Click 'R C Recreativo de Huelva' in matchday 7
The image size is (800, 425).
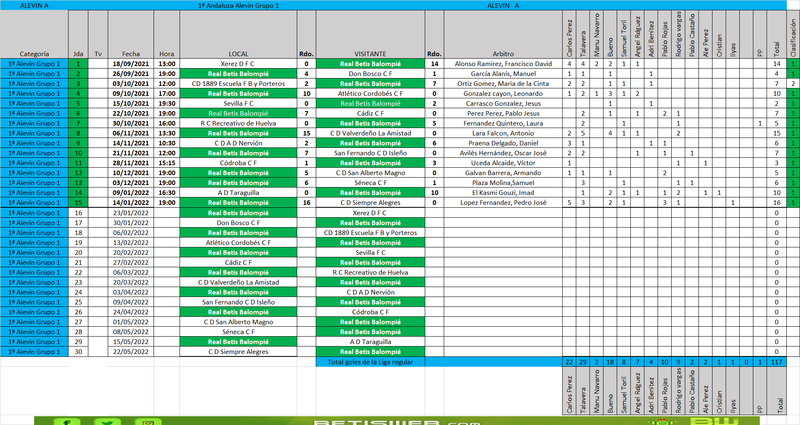238,123
